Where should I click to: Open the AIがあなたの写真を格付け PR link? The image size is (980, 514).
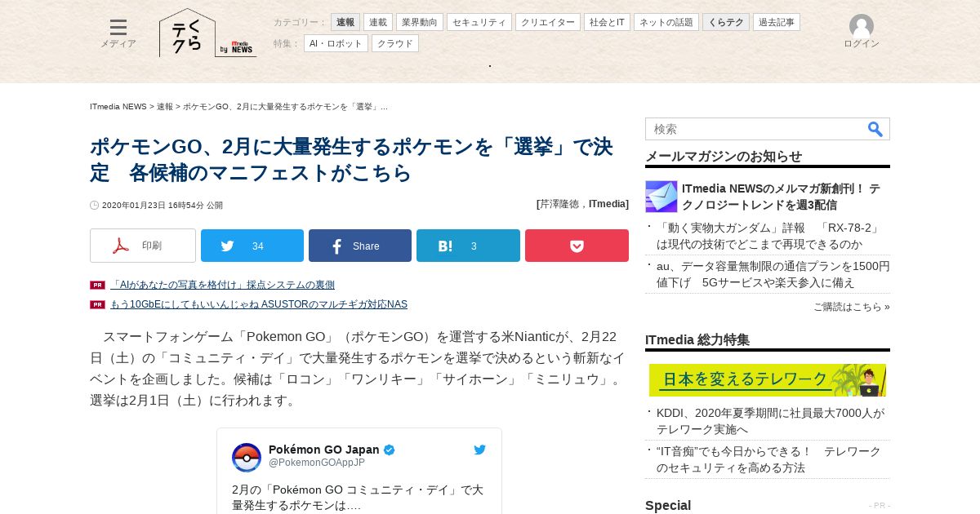click(x=222, y=285)
